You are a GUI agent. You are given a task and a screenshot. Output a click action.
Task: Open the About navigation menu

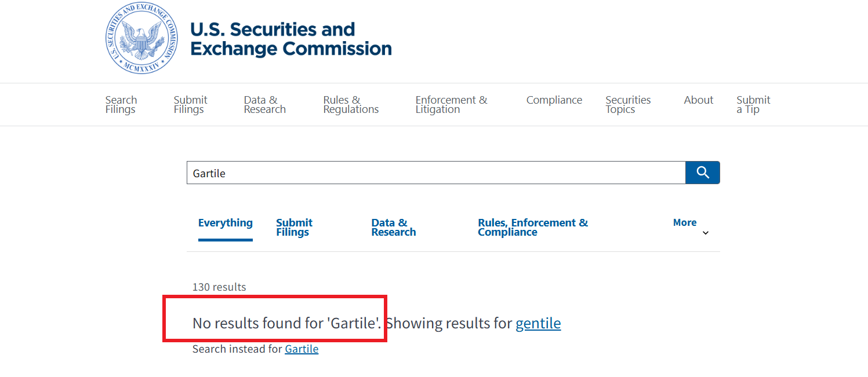click(x=698, y=100)
